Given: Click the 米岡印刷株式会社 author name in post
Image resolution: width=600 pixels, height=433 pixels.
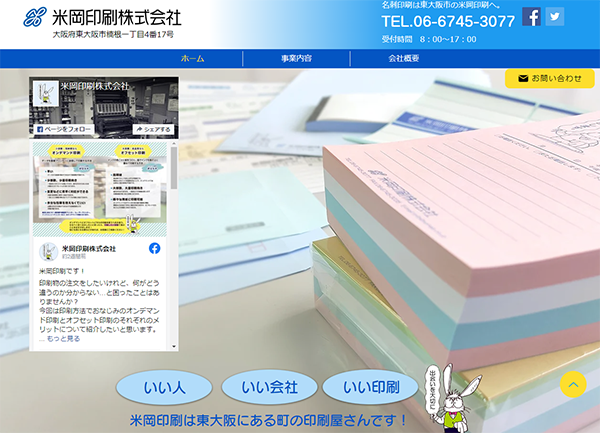Looking at the screenshot, I should (x=89, y=249).
